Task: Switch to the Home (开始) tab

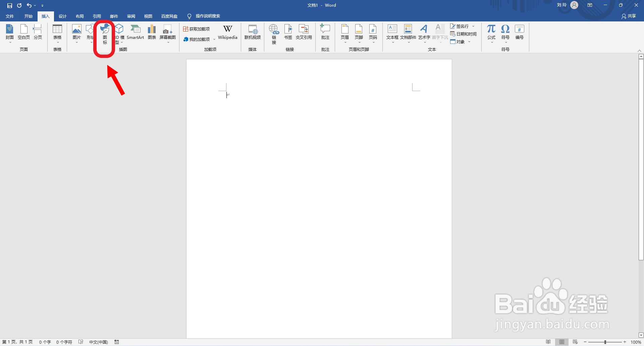Action: (x=28, y=16)
